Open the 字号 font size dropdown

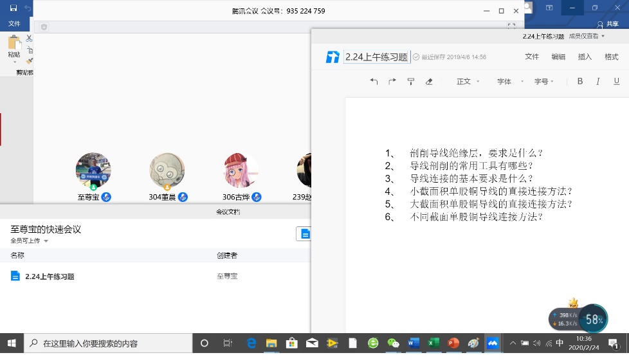click(545, 82)
